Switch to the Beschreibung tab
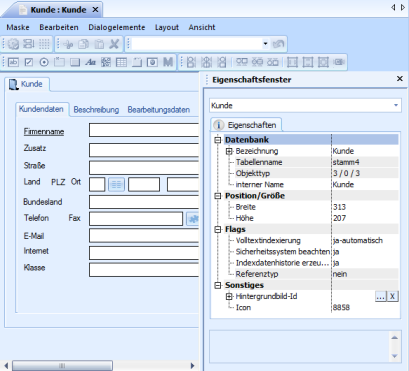Screen dimensions: 409x371 point(96,110)
